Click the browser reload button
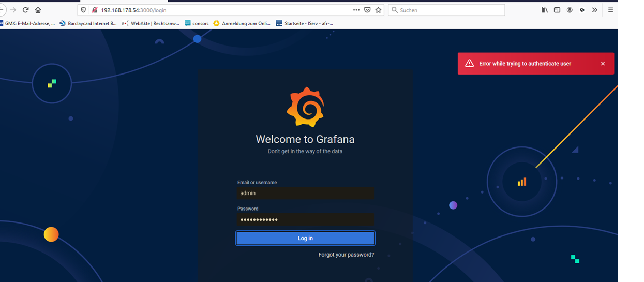Image resolution: width=644 pixels, height=282 pixels. pyautogui.click(x=25, y=10)
